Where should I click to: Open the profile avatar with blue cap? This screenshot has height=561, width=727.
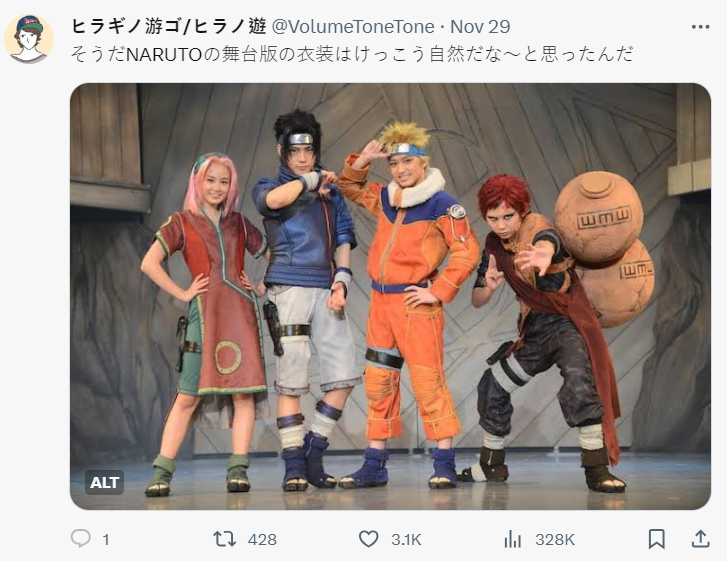click(29, 39)
